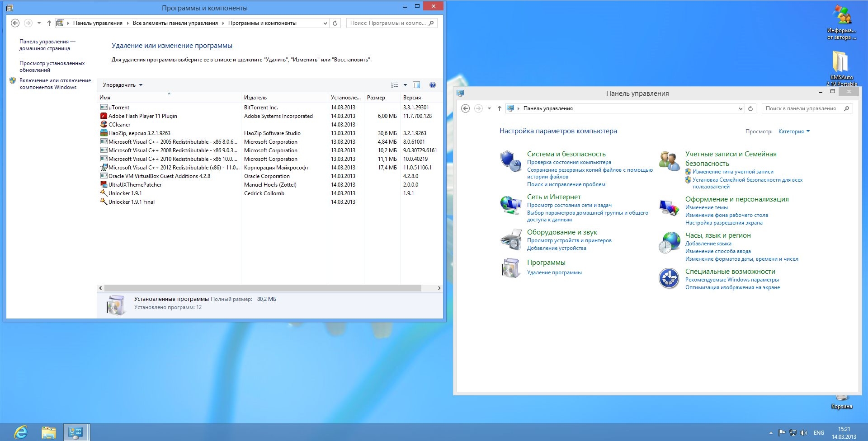The width and height of the screenshot is (868, 441).
Task: Open the Упорядочить dropdown menu
Action: pos(123,85)
